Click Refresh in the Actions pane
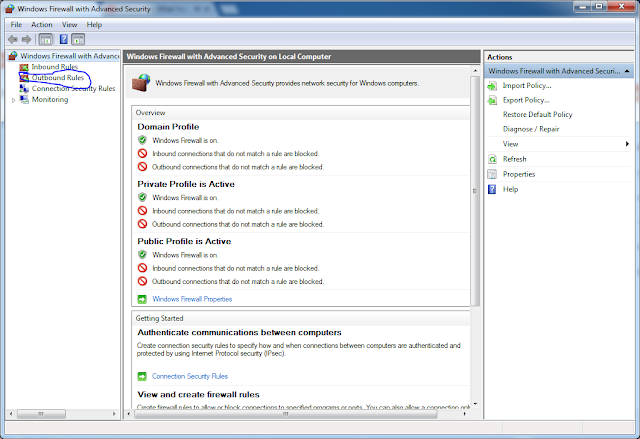 (514, 159)
